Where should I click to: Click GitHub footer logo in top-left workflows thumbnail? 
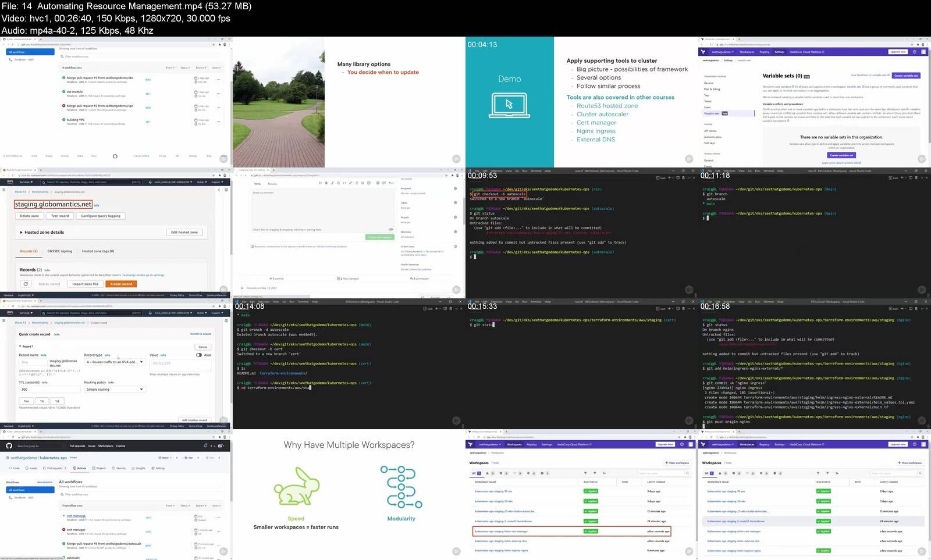[115, 156]
